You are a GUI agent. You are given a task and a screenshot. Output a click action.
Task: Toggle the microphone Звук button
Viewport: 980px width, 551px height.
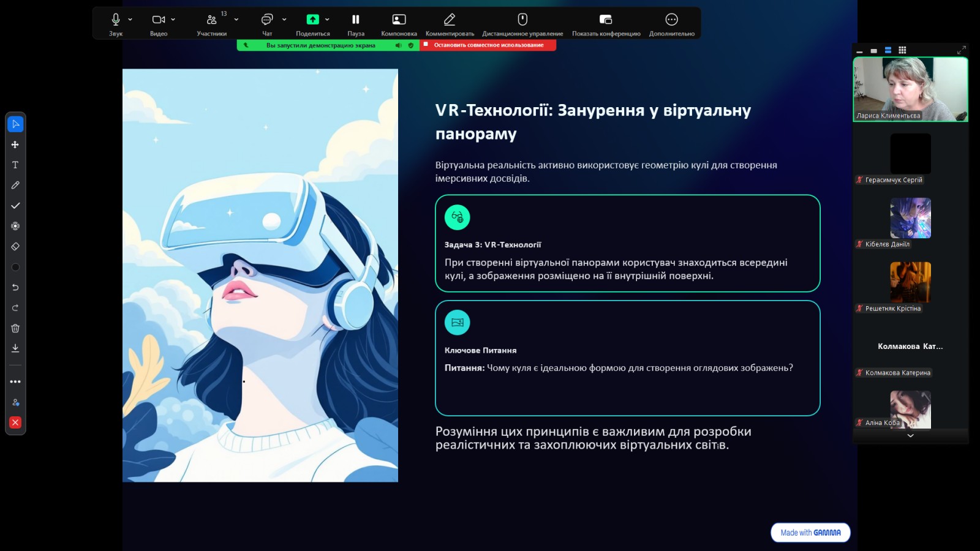(x=116, y=23)
